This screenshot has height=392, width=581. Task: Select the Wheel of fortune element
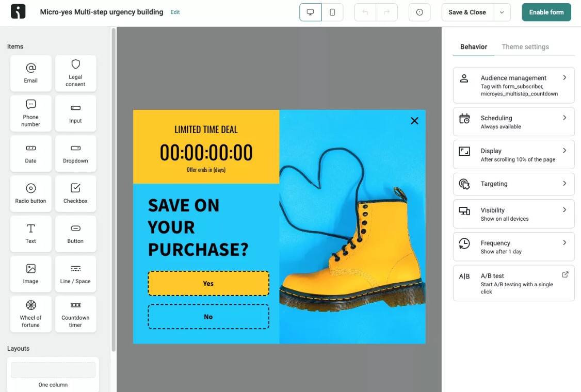point(30,314)
